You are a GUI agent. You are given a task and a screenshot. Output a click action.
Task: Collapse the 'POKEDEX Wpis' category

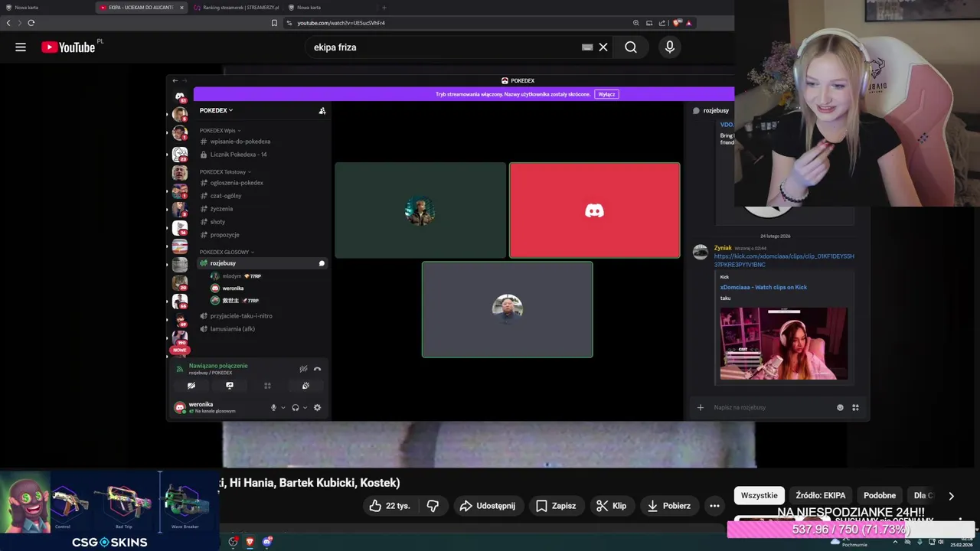[x=219, y=131]
